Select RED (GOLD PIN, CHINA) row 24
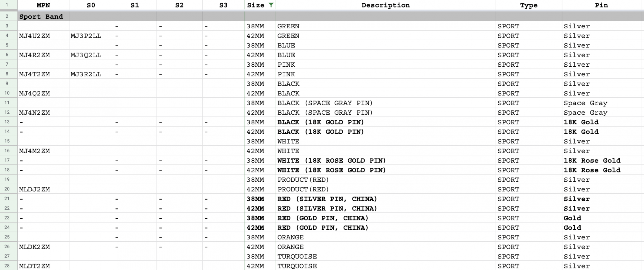The image size is (644, 270). pyautogui.click(x=386, y=227)
